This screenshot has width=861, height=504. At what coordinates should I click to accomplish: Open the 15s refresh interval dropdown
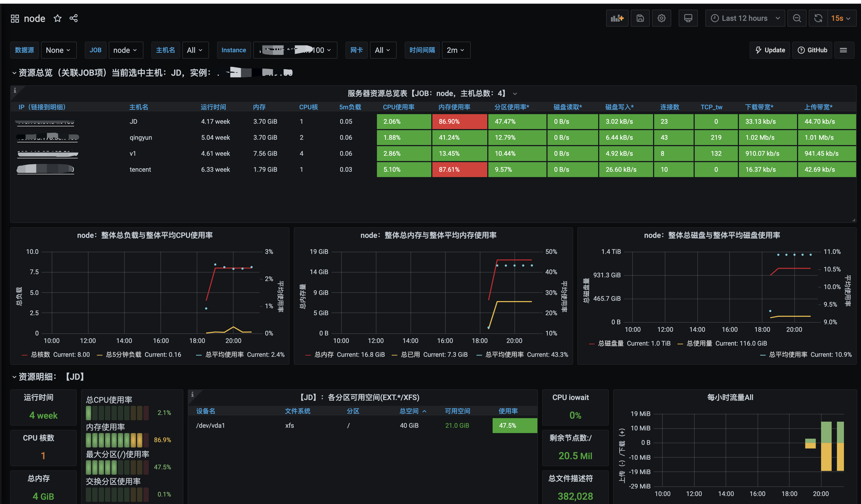point(841,18)
